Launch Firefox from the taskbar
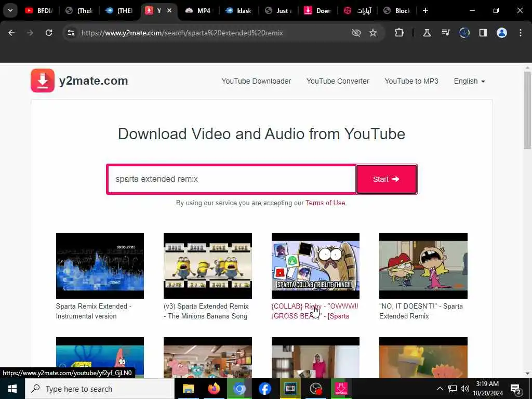The height and width of the screenshot is (399, 532). [x=214, y=389]
